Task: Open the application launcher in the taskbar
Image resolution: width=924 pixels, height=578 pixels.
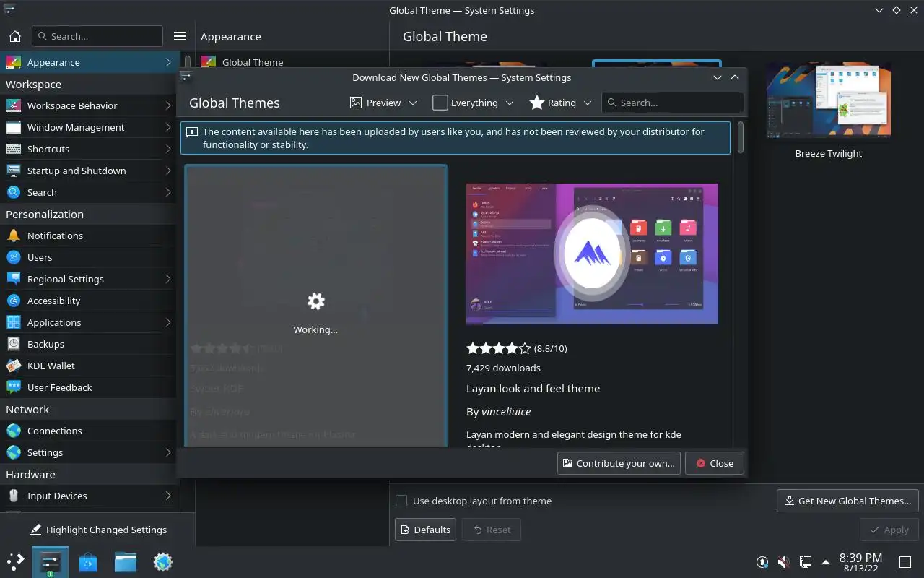Action: 15,561
